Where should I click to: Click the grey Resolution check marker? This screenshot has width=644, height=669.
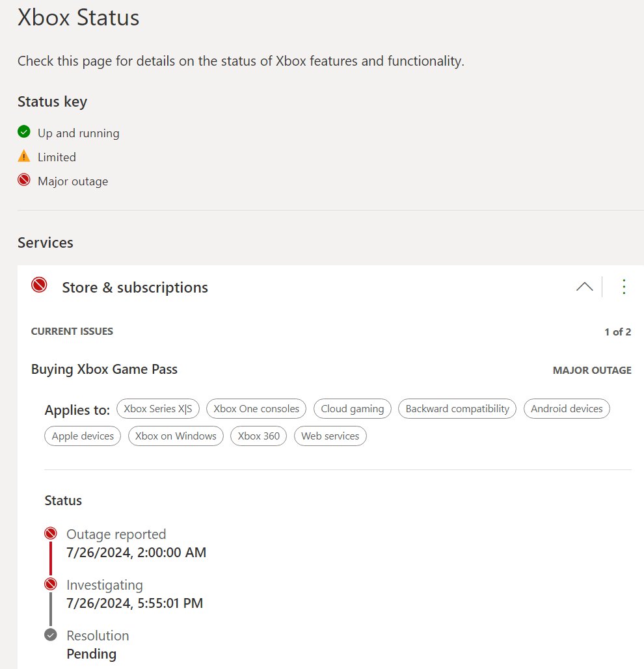coord(50,635)
